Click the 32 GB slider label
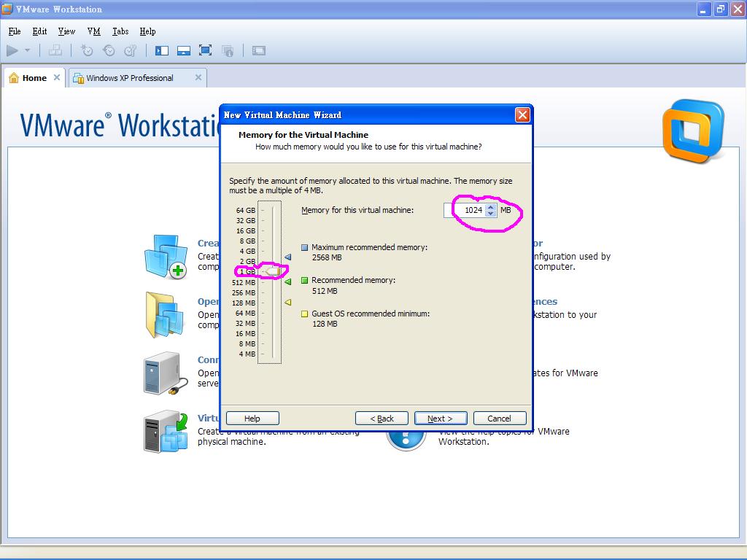The height and width of the screenshot is (560, 747). (x=246, y=220)
